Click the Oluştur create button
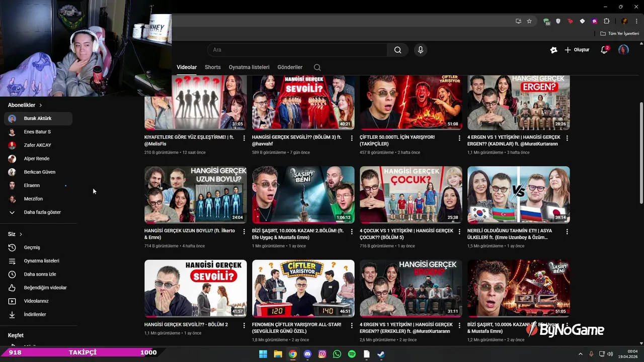 point(577,50)
